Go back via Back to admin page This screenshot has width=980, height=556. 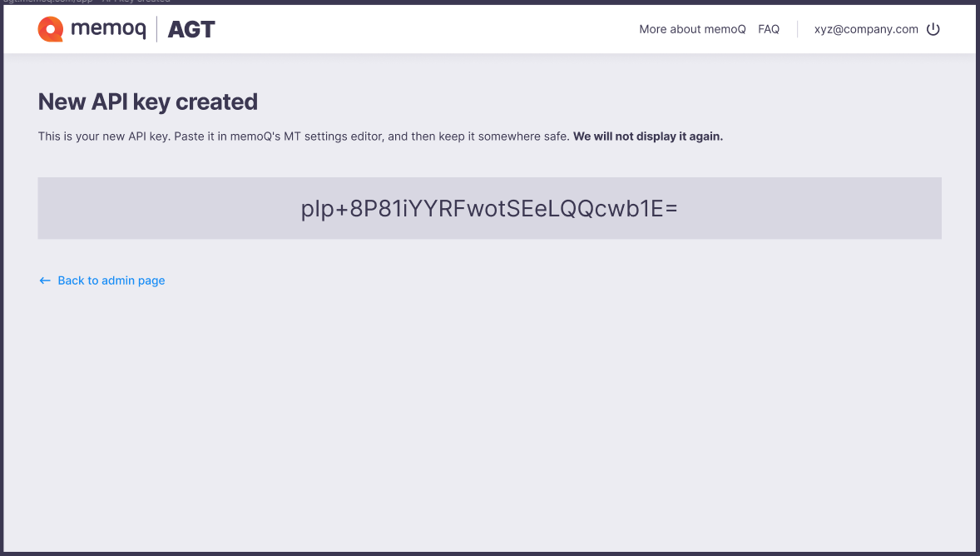tap(111, 280)
